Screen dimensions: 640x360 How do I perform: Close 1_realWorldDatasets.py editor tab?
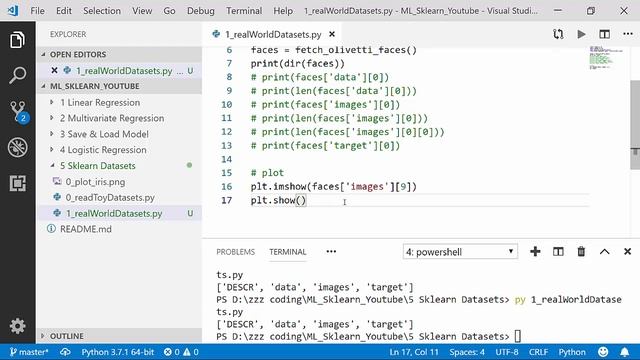(x=332, y=34)
